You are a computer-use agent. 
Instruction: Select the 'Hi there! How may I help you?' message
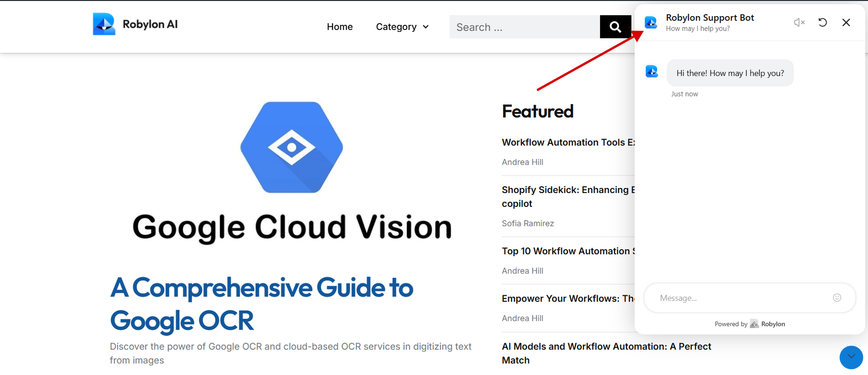[730, 73]
